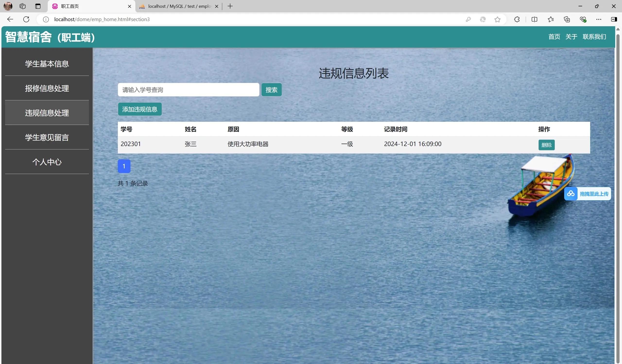Toggle the Edge sidebar icon
This screenshot has height=364, width=622.
click(x=614, y=19)
